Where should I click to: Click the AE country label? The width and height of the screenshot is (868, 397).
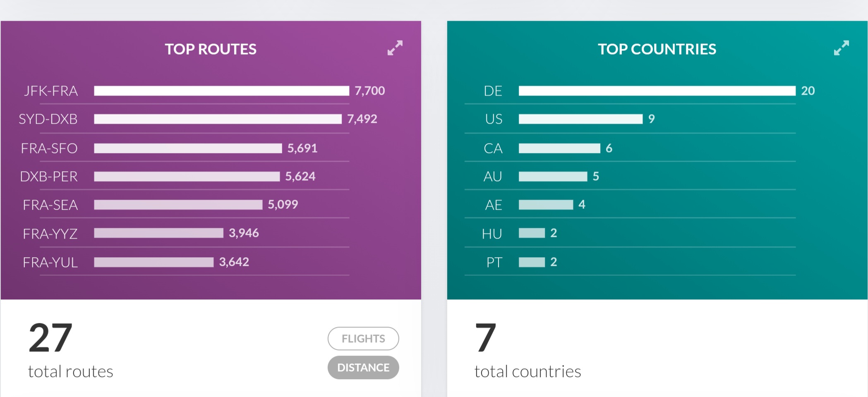494,205
